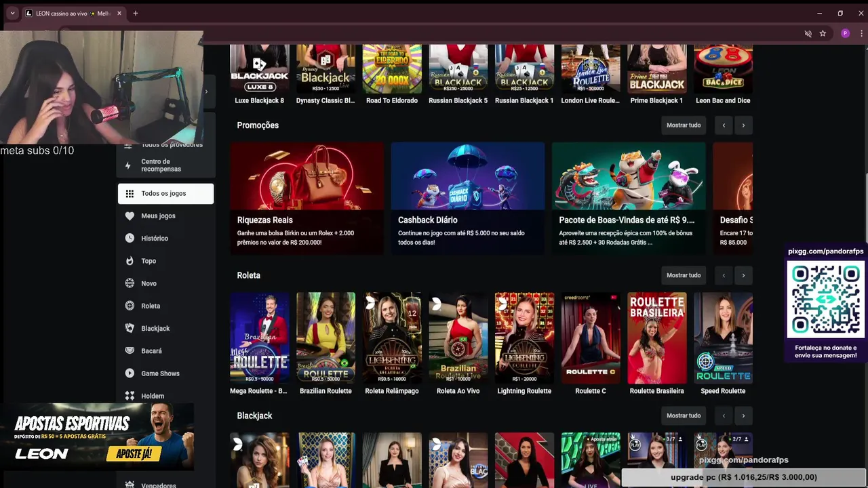Open Russian Blackjack 5 game

(458, 69)
